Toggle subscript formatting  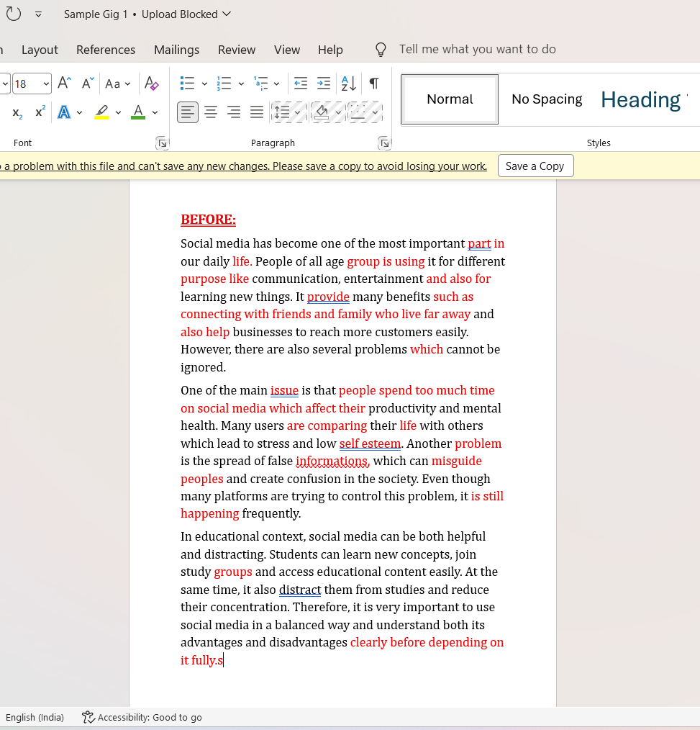point(17,112)
